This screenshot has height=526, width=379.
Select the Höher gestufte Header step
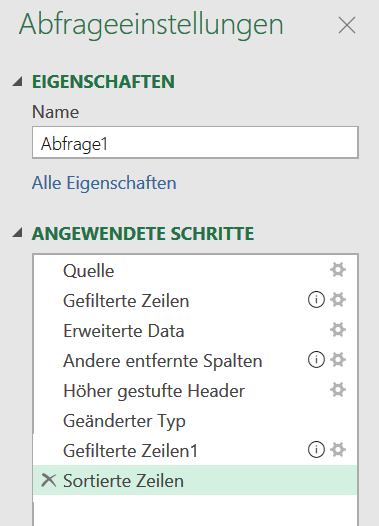[195, 390]
